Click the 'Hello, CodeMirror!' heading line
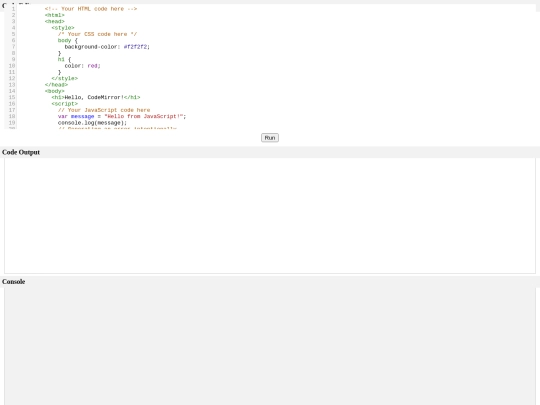 coord(96,97)
